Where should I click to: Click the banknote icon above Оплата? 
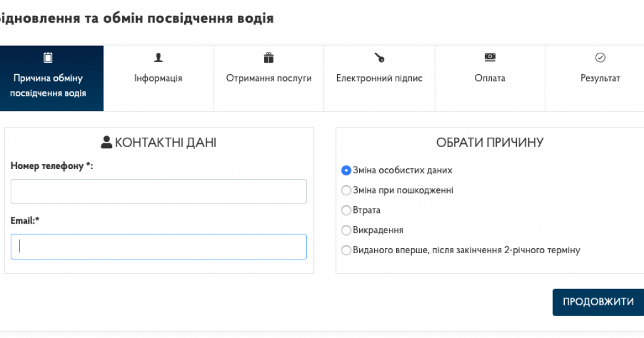[x=490, y=57]
